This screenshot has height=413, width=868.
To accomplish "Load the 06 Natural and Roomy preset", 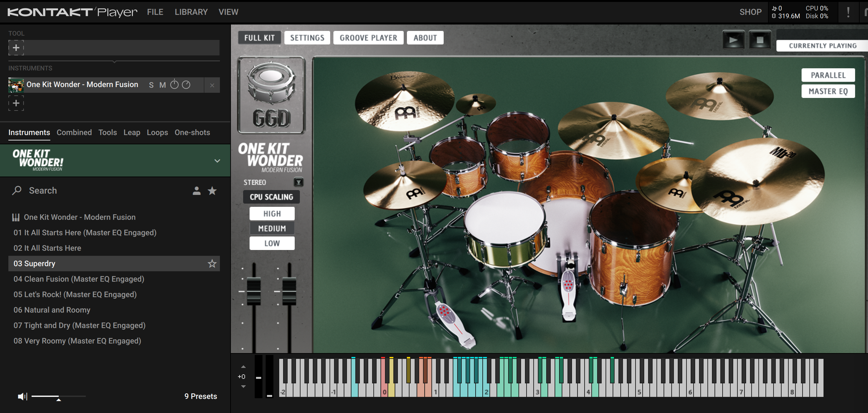I will pos(52,310).
